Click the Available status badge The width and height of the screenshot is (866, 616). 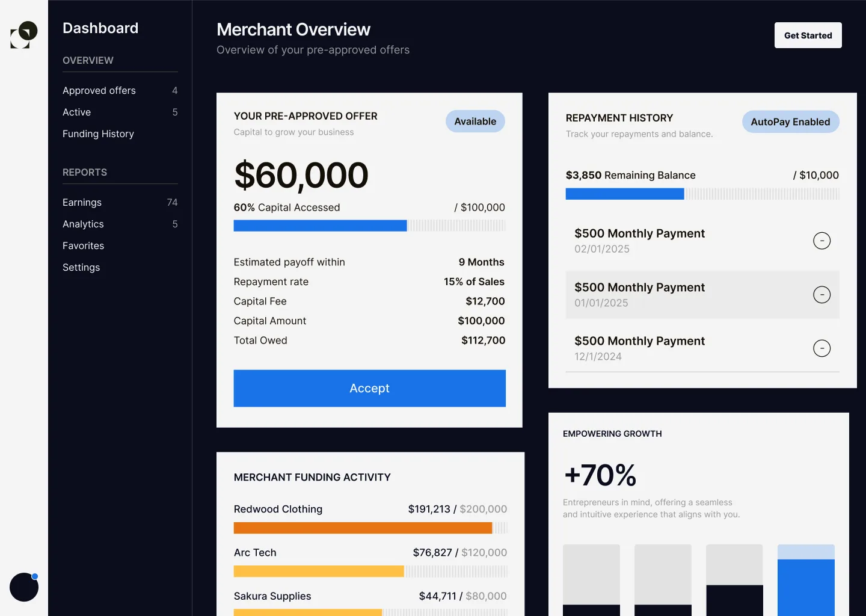point(475,122)
